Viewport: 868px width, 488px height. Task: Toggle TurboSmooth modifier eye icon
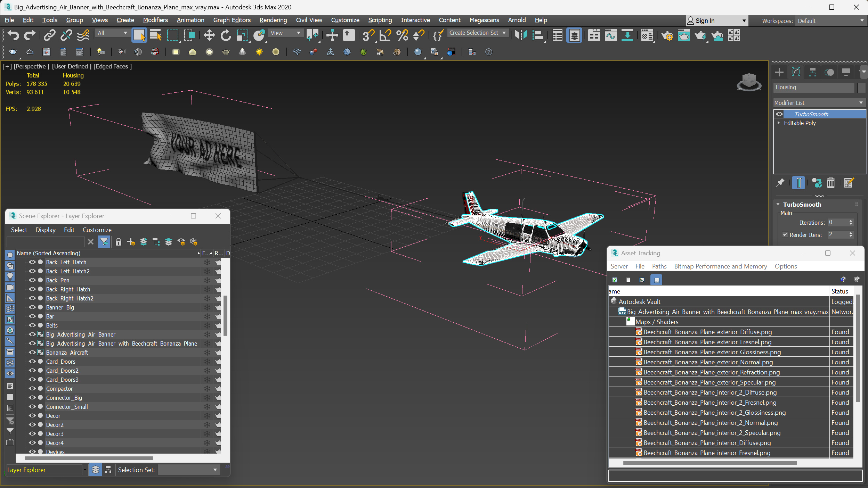(x=779, y=114)
